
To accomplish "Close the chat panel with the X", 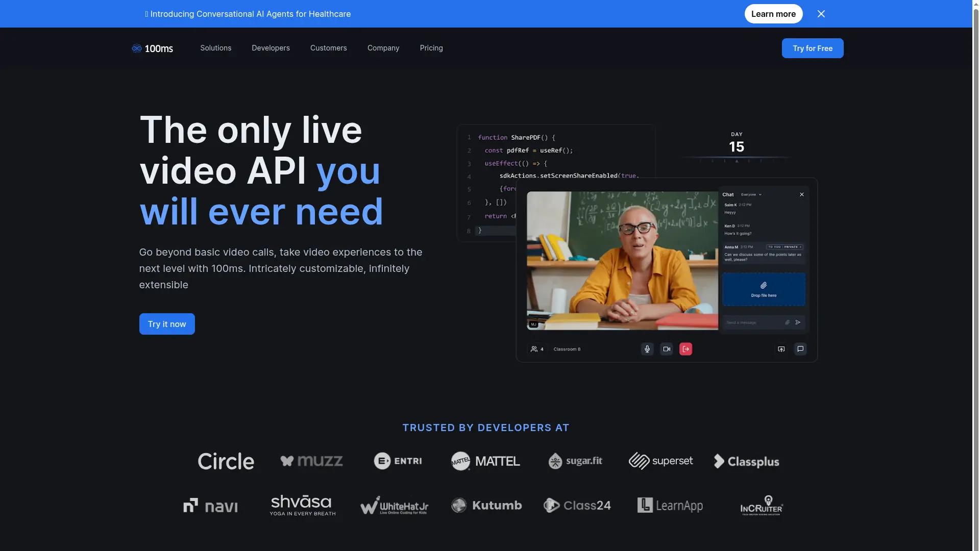I will (801, 194).
